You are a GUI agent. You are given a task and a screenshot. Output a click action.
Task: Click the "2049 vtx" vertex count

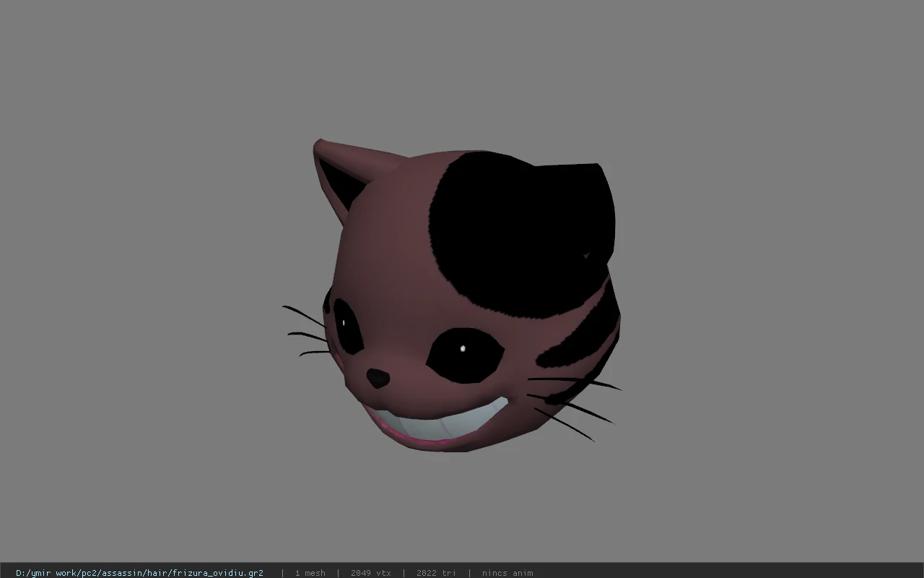[x=371, y=573]
